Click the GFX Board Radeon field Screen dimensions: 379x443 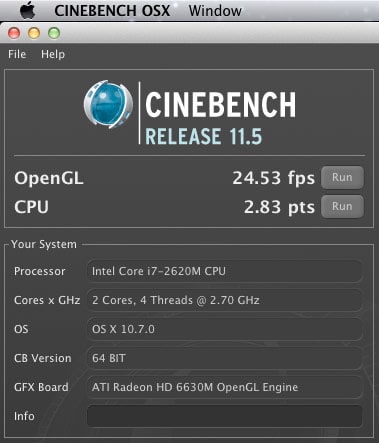tap(225, 387)
